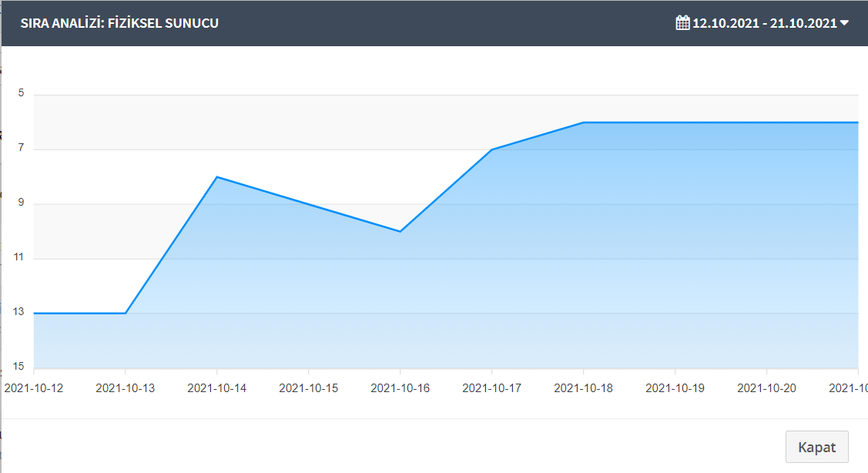Click the x-axis label 2021-10-15

click(x=308, y=388)
